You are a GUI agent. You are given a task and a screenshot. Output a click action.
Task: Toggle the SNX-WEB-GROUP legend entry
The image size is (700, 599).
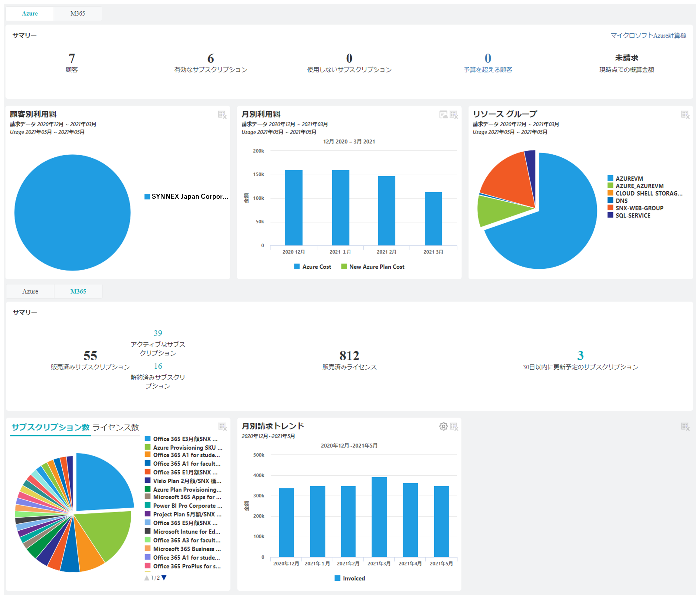636,208
